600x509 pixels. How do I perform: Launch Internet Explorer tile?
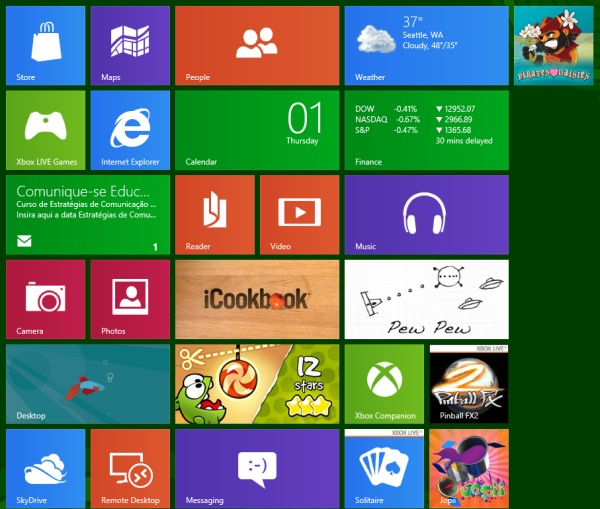pyautogui.click(x=130, y=130)
